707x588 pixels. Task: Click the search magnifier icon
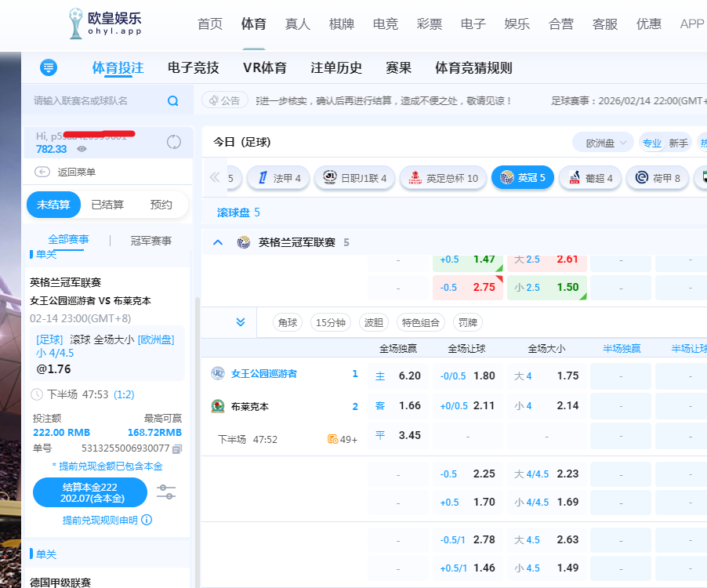pyautogui.click(x=172, y=100)
